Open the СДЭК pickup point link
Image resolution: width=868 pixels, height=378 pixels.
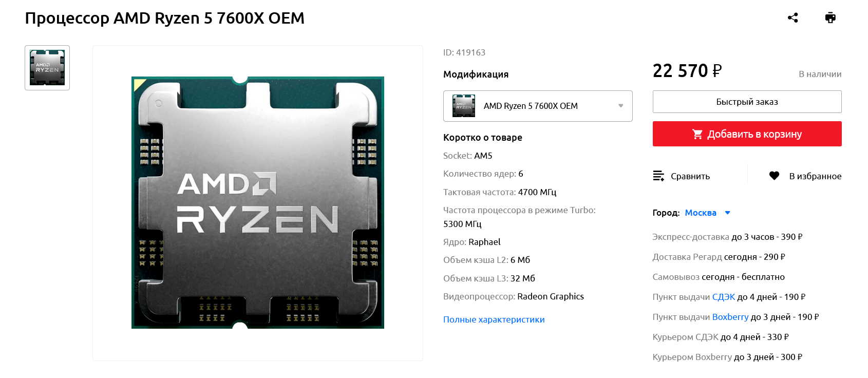click(723, 297)
